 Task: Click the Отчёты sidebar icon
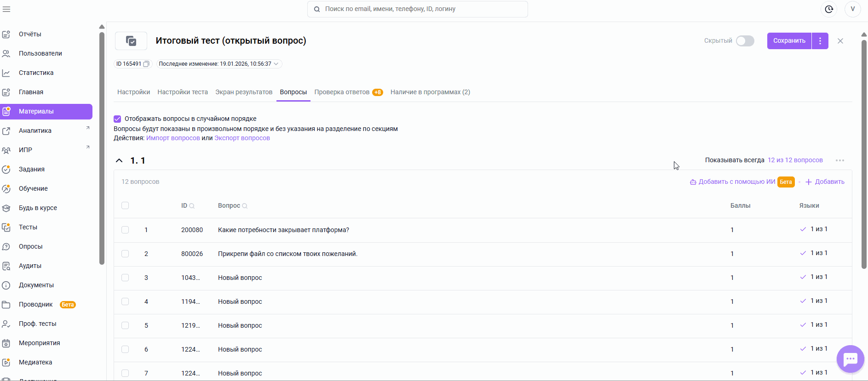6,34
